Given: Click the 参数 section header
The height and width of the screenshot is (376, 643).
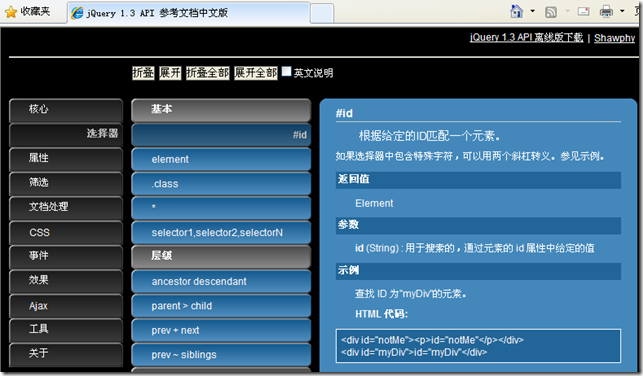Looking at the screenshot, I should click(478, 225).
